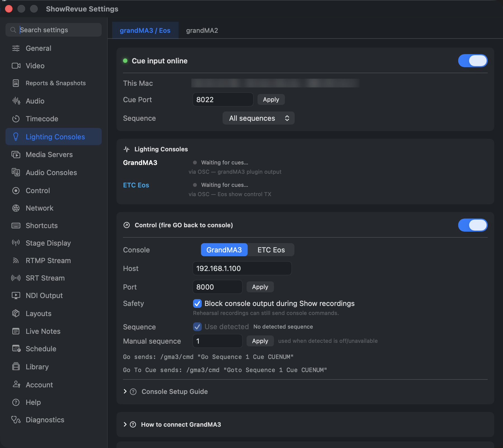Click the Live Notes icon
The image size is (503, 448).
pyautogui.click(x=16, y=331)
